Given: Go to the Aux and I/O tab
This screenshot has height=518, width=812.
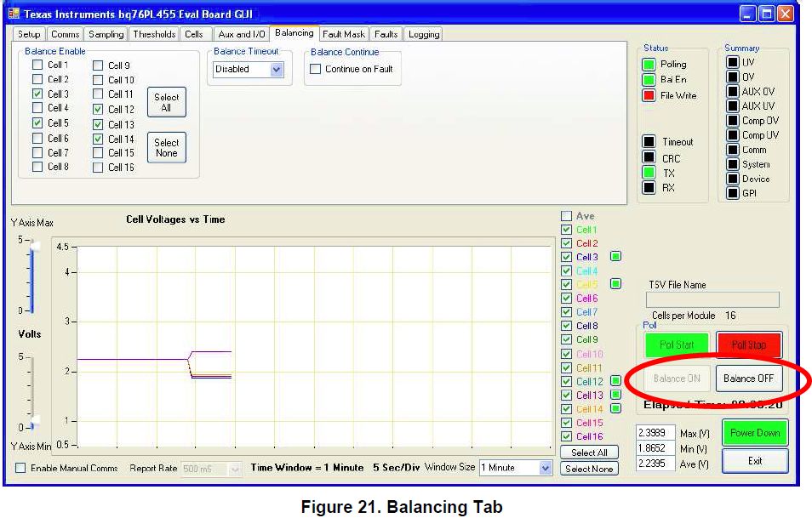Looking at the screenshot, I should [242, 34].
